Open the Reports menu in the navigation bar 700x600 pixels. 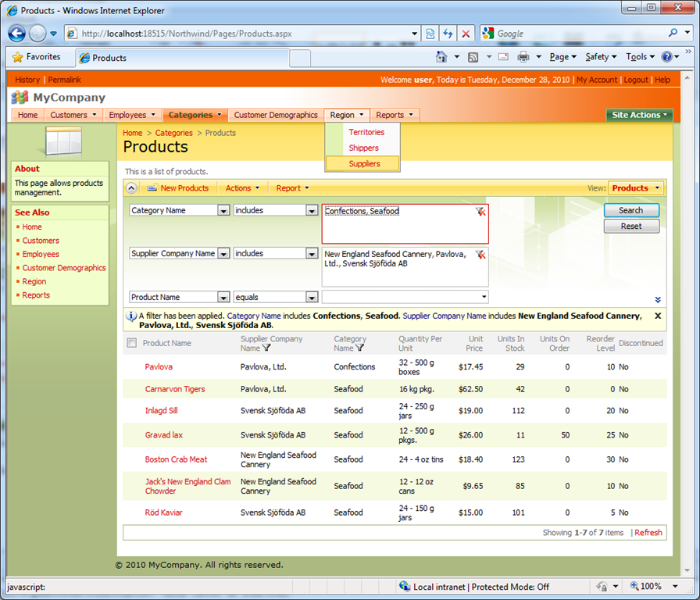pyautogui.click(x=395, y=115)
